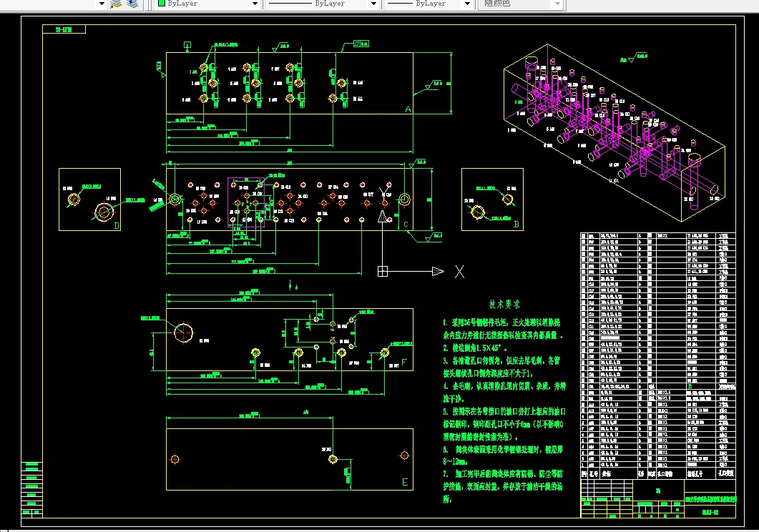Select the 技术要求 heading text
The width and height of the screenshot is (759, 532).
504,304
